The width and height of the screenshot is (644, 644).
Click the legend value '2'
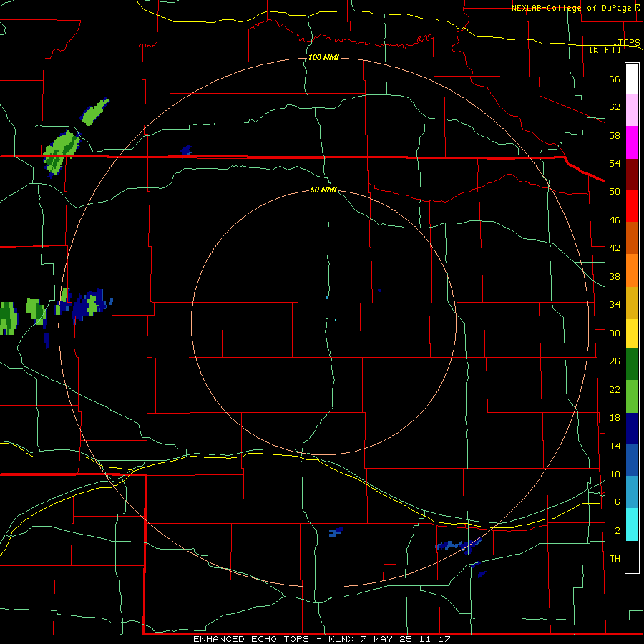click(618, 531)
